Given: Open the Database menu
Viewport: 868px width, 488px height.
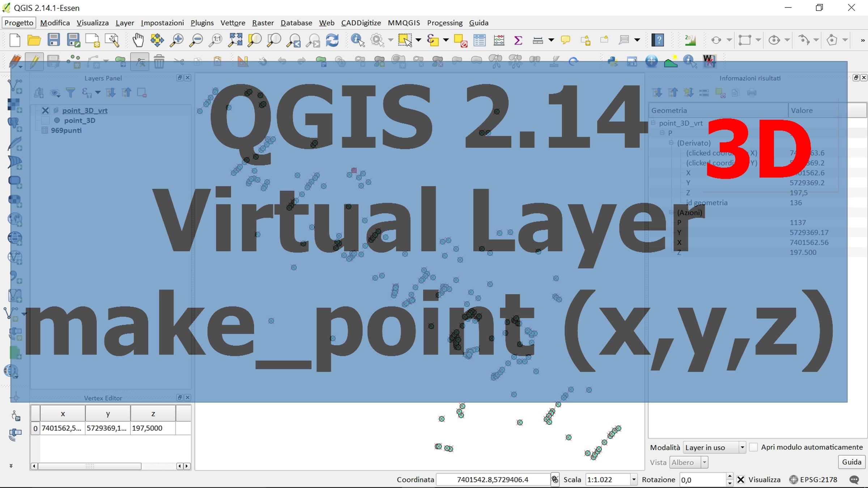Looking at the screenshot, I should pyautogui.click(x=296, y=23).
